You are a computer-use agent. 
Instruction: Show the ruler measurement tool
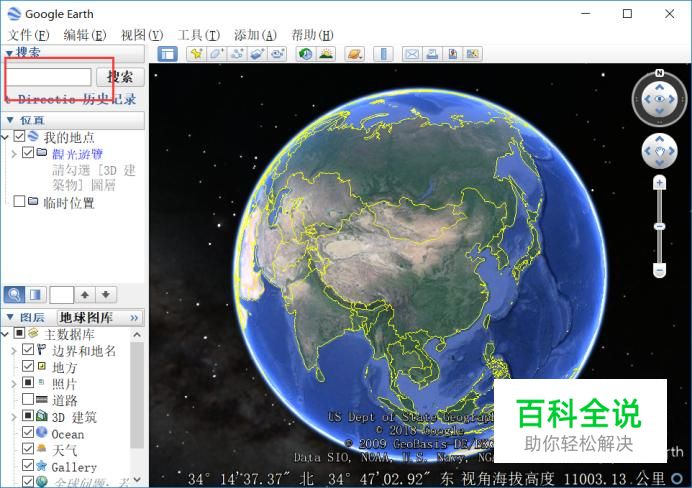383,54
